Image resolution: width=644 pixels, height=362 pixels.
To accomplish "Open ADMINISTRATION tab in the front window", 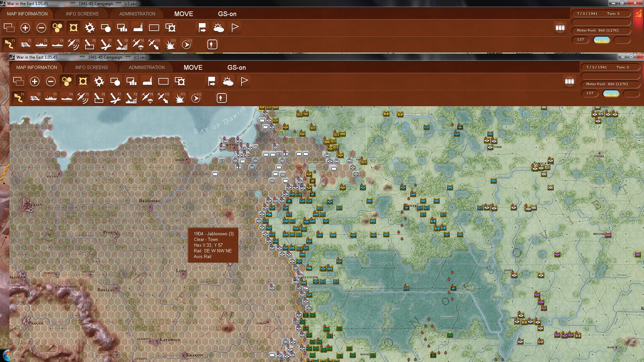I will [x=147, y=67].
